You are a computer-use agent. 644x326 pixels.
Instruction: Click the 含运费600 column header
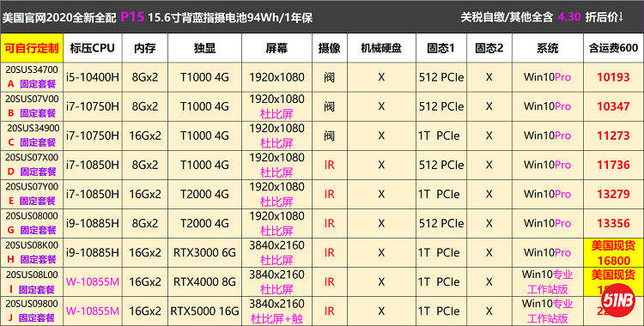[613, 48]
